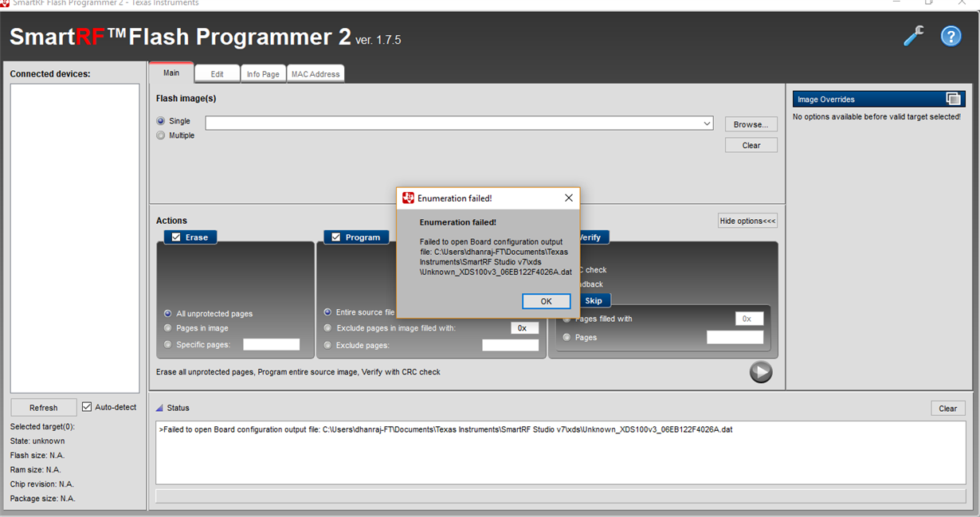Click the 'Flash size: N.A.' text
The width and height of the screenshot is (980, 517).
coord(36,455)
